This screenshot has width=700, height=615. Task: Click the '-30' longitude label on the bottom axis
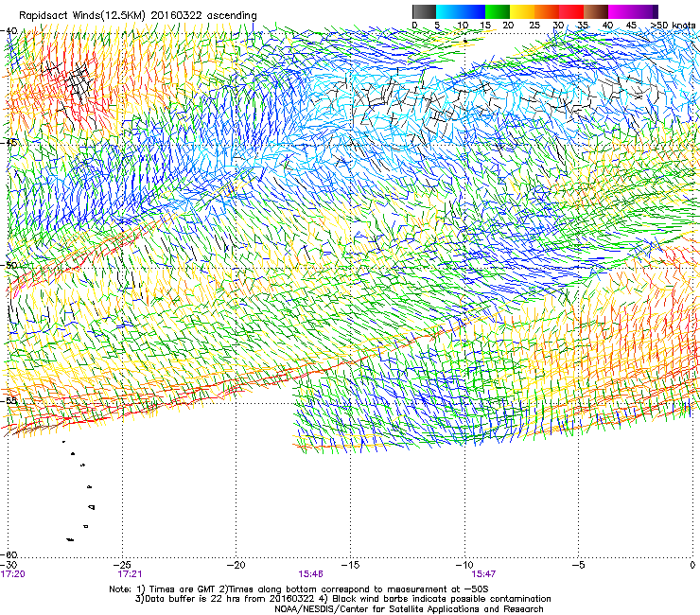[x=9, y=565]
